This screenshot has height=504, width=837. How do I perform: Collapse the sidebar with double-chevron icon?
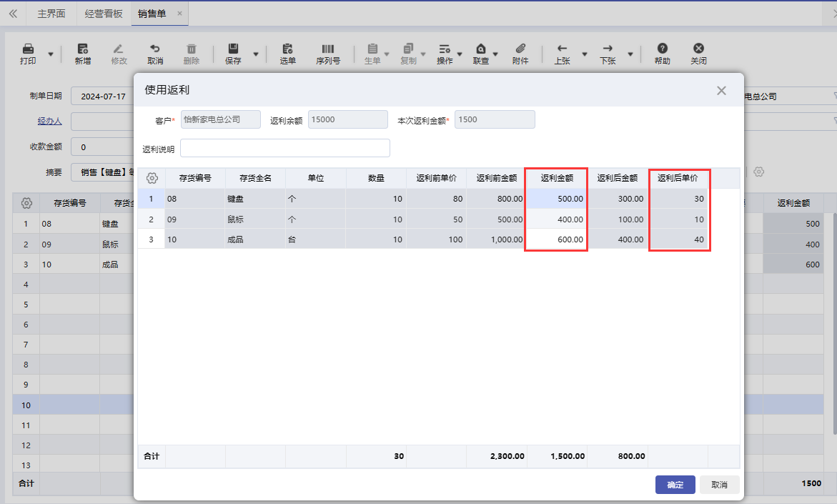(13, 14)
